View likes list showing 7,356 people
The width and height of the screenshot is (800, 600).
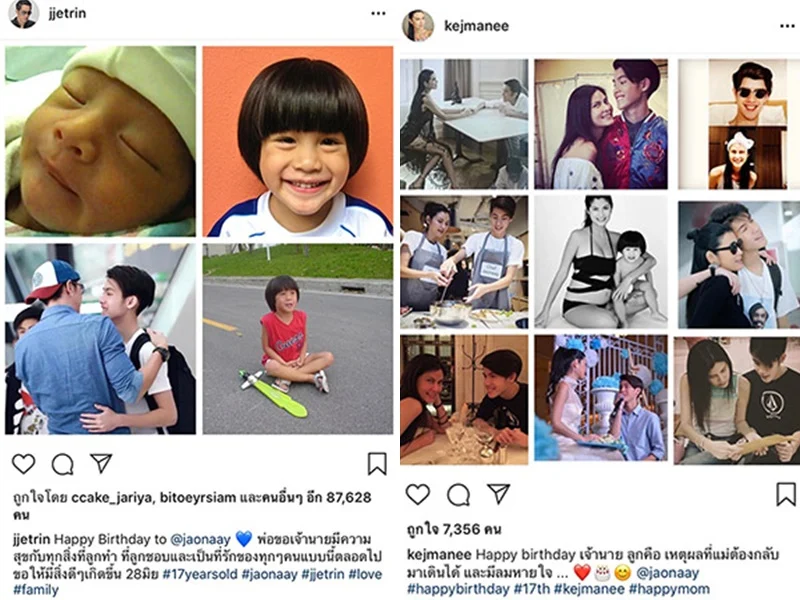(454, 530)
